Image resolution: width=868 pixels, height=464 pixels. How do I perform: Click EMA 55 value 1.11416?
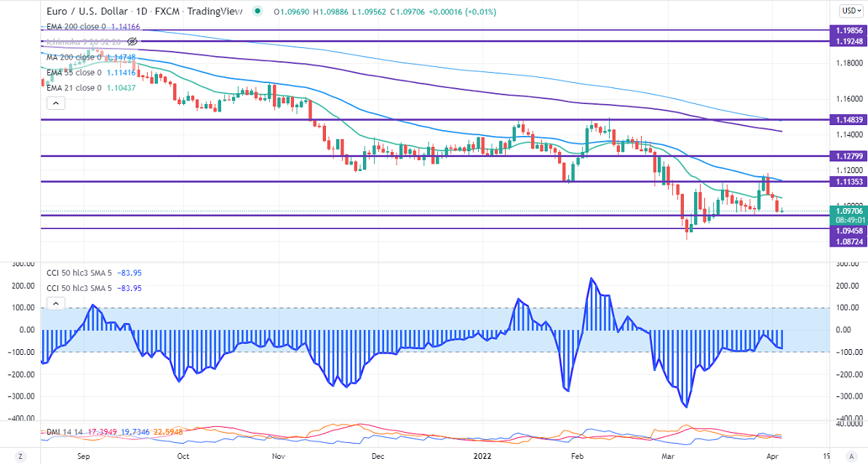120,73
